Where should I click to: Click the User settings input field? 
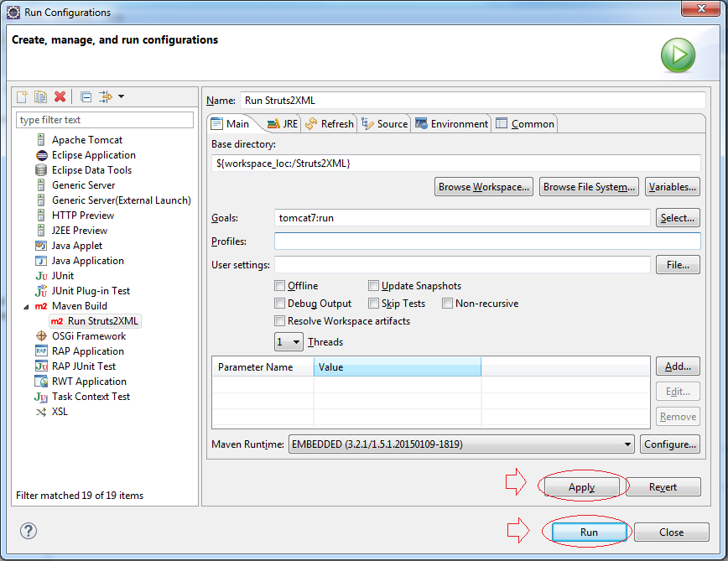tap(462, 264)
